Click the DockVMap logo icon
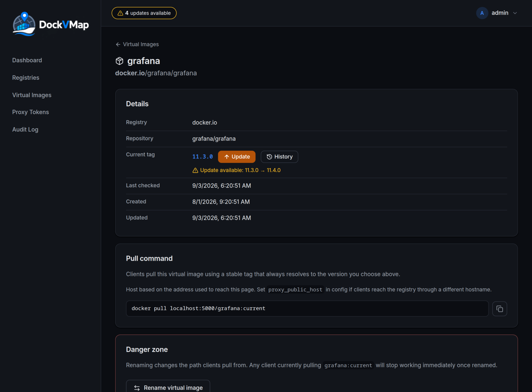This screenshot has width=532, height=392. coord(24,24)
